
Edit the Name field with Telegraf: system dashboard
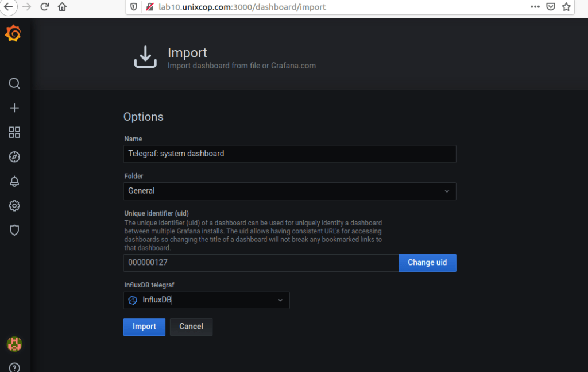[x=289, y=154]
